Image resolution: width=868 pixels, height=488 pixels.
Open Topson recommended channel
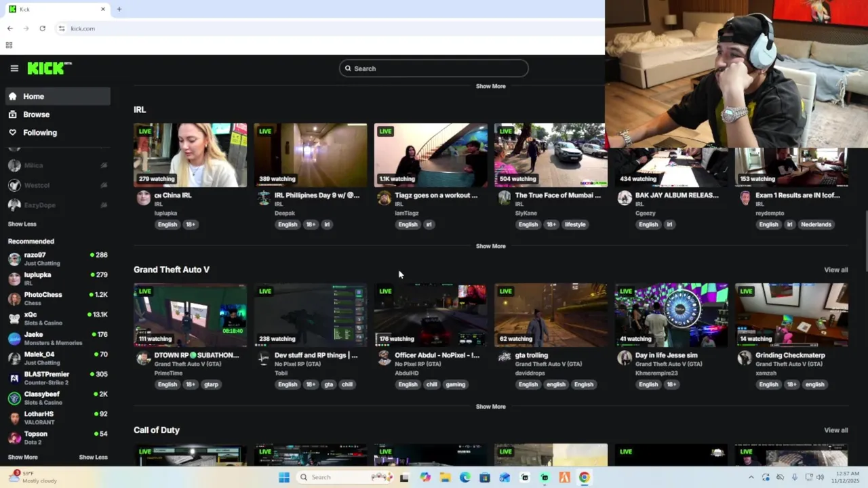58,438
